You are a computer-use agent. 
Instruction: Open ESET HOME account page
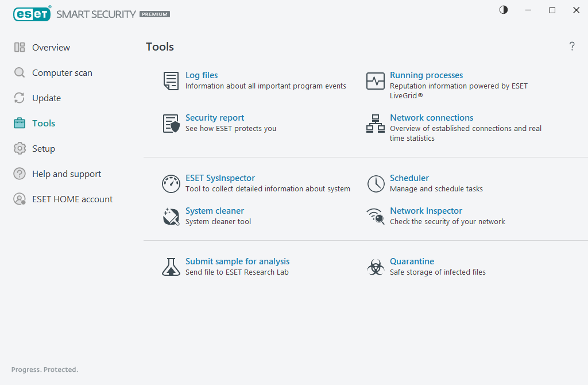(72, 199)
